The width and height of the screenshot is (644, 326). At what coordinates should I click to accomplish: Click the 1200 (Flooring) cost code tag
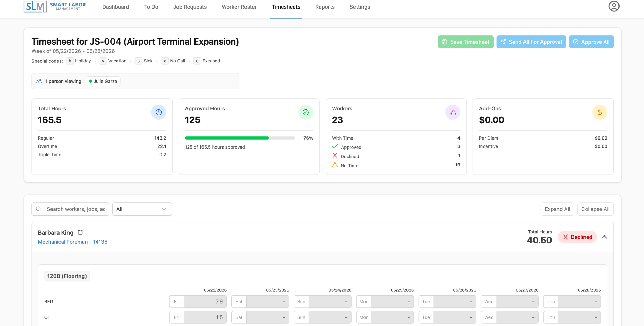pos(67,276)
